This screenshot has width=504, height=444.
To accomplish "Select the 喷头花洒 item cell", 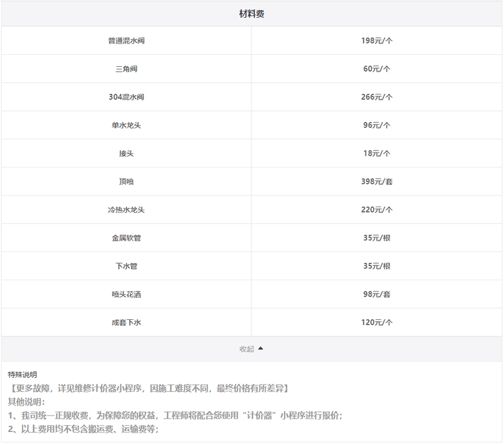I will point(127,294).
